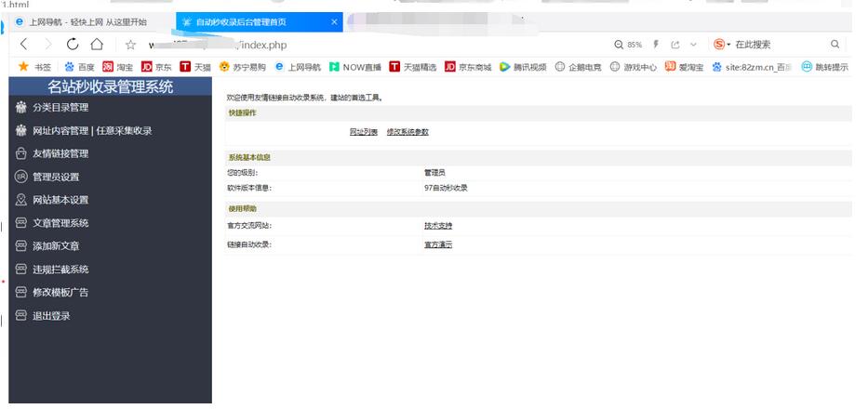Open the 跳转提示 bookmark
The width and height of the screenshot is (868, 409).
click(x=825, y=67)
